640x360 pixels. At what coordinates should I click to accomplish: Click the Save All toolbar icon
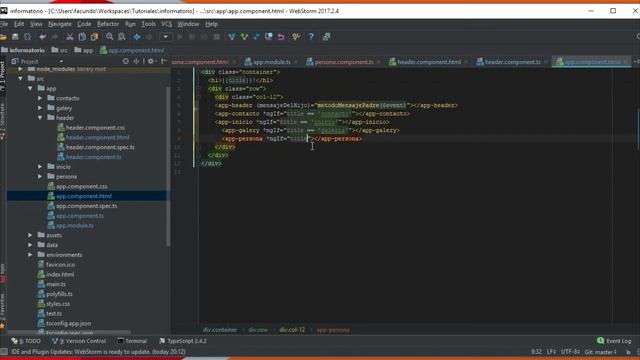[15, 37]
